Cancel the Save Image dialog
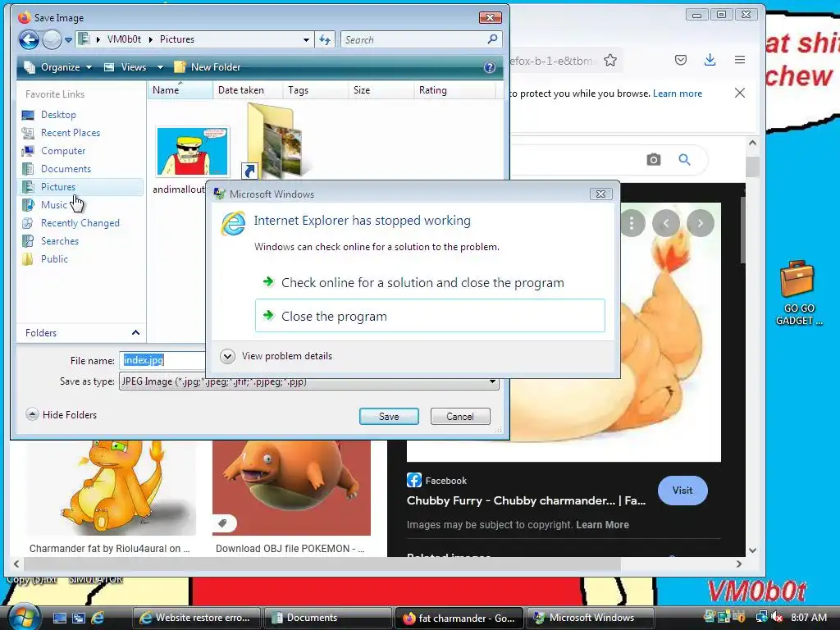The width and height of the screenshot is (840, 630). (x=460, y=416)
